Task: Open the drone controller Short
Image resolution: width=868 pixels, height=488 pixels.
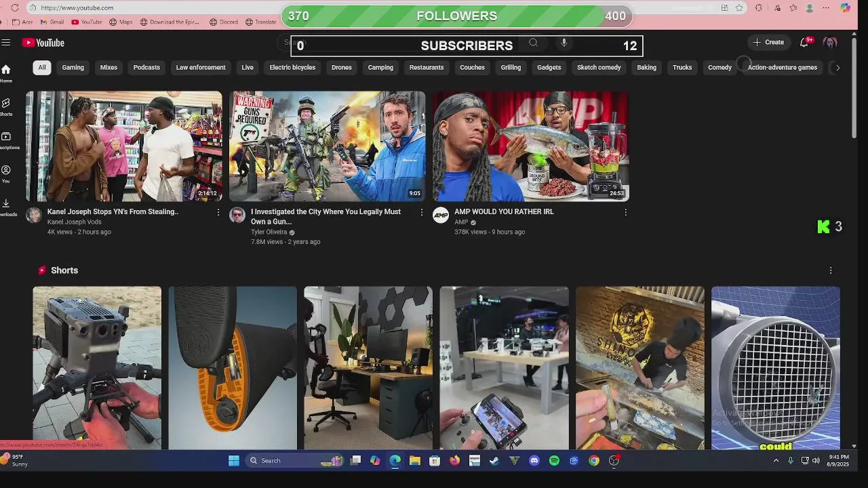Action: (97, 367)
